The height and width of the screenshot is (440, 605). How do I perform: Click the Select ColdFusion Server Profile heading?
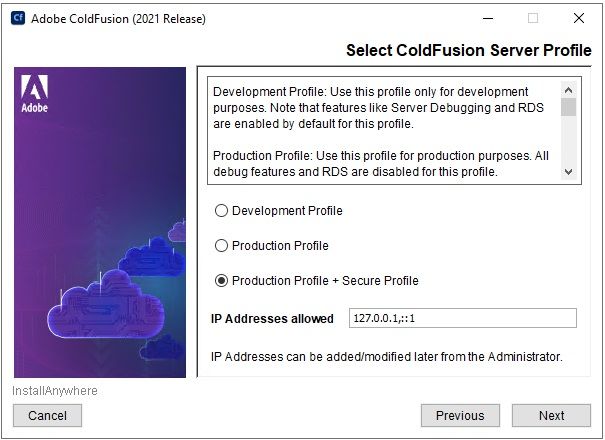click(468, 51)
